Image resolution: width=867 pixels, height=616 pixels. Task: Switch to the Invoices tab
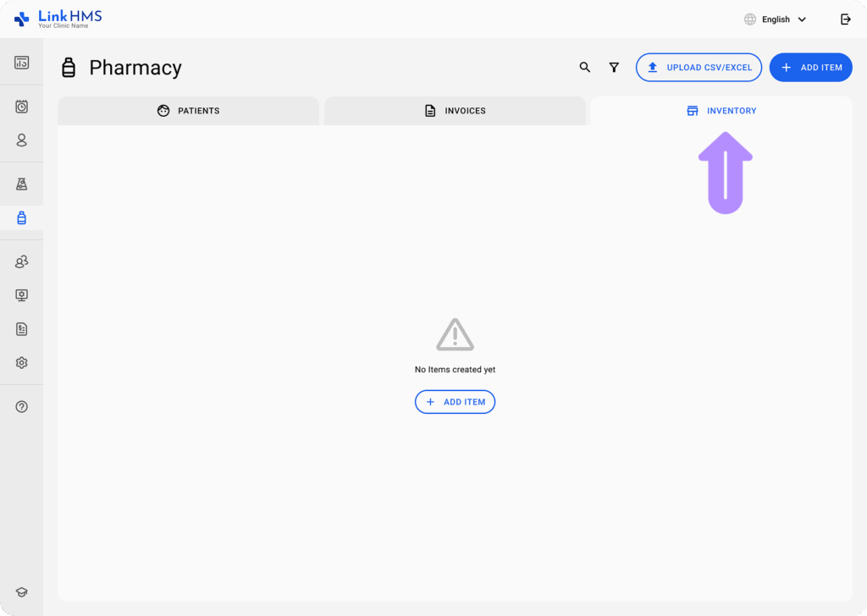455,111
